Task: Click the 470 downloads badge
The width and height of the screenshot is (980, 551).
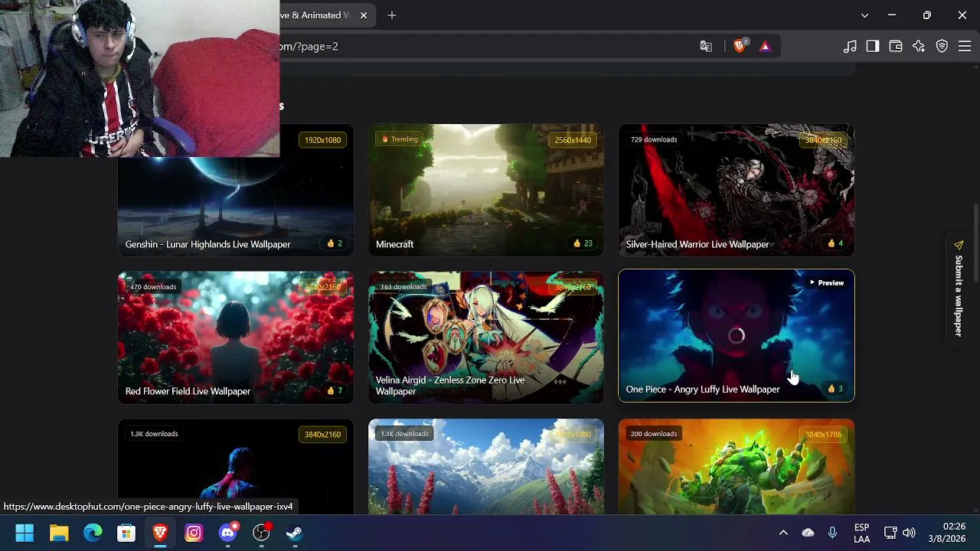Action: 153,287
